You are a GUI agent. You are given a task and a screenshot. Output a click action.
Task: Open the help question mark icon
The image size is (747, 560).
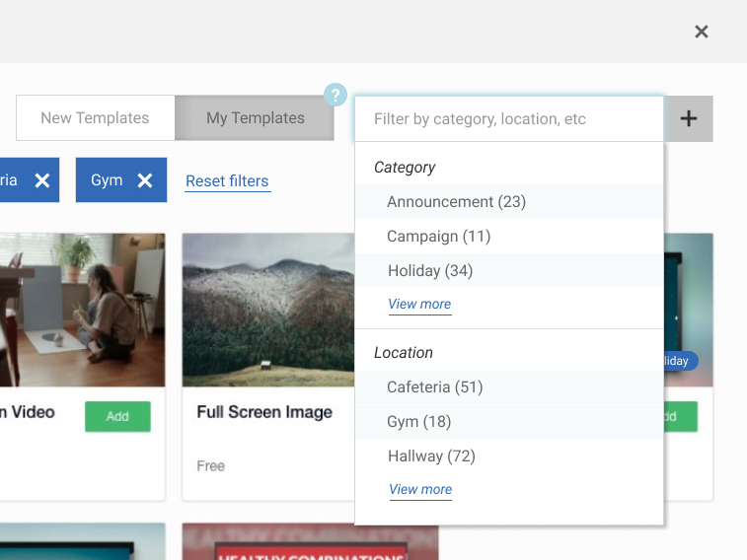pyautogui.click(x=336, y=95)
